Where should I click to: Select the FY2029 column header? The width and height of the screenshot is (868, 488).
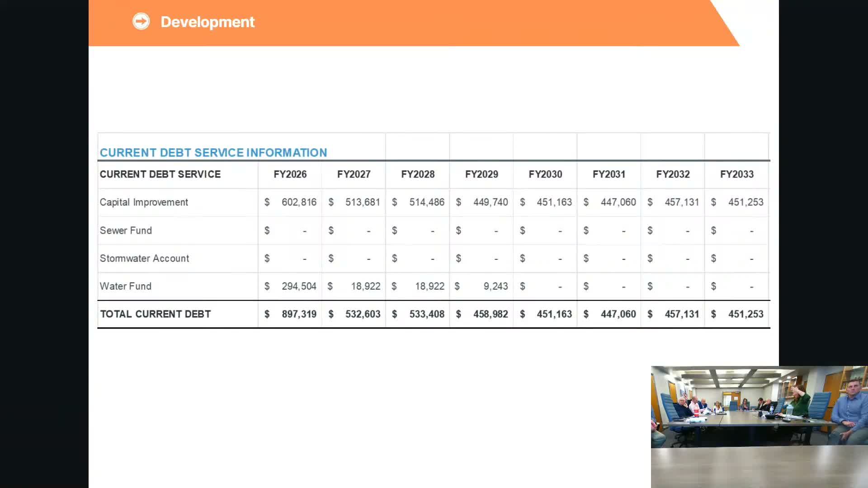(x=481, y=174)
